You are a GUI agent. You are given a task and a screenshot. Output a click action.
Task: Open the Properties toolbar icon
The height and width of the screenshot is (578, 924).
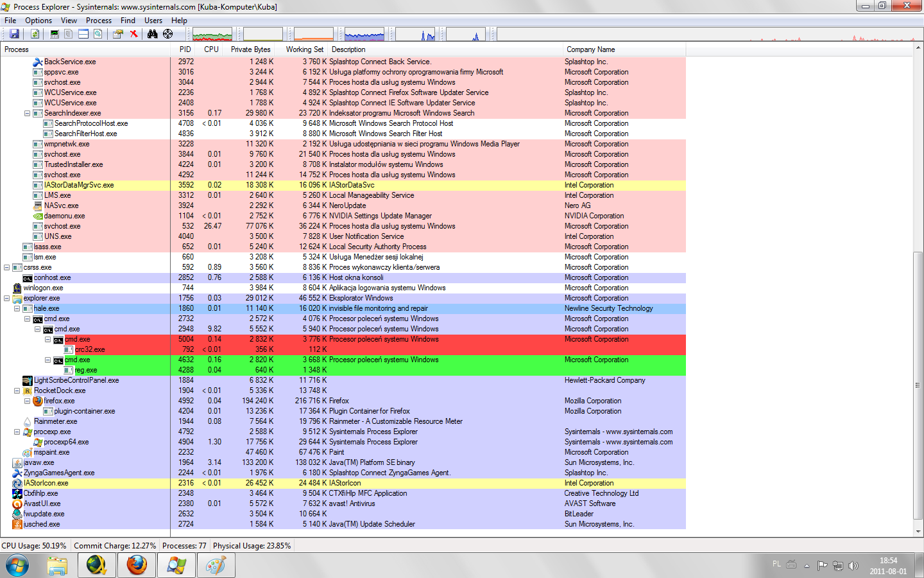pyautogui.click(x=118, y=34)
